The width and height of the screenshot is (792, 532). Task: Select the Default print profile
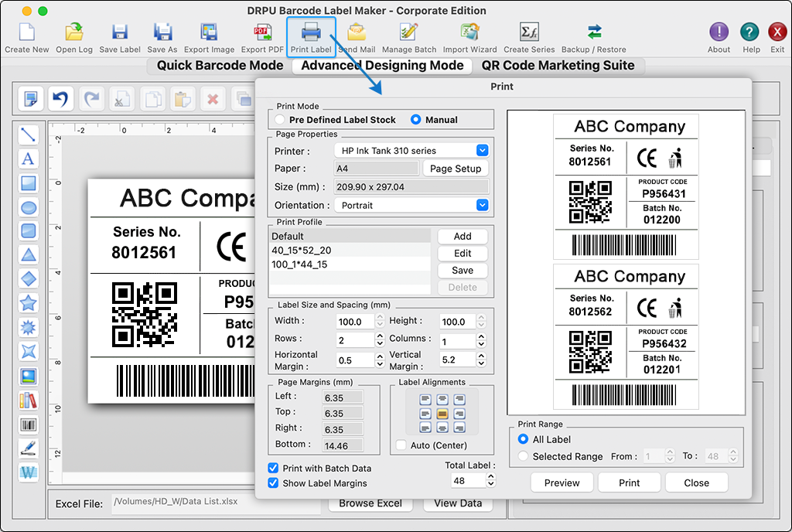(350, 236)
